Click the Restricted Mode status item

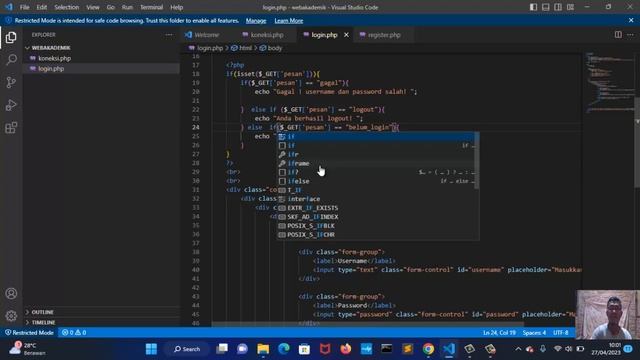29,333
